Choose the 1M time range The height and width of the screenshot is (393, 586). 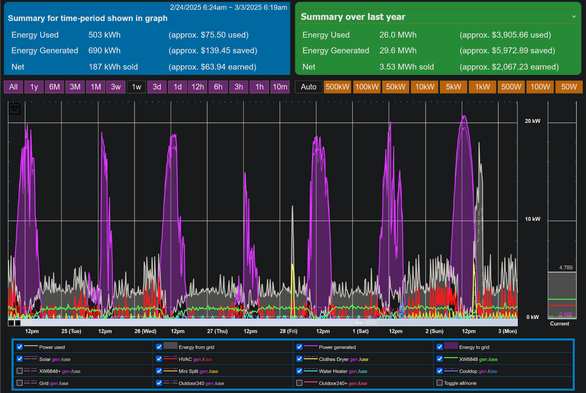pyautogui.click(x=96, y=87)
